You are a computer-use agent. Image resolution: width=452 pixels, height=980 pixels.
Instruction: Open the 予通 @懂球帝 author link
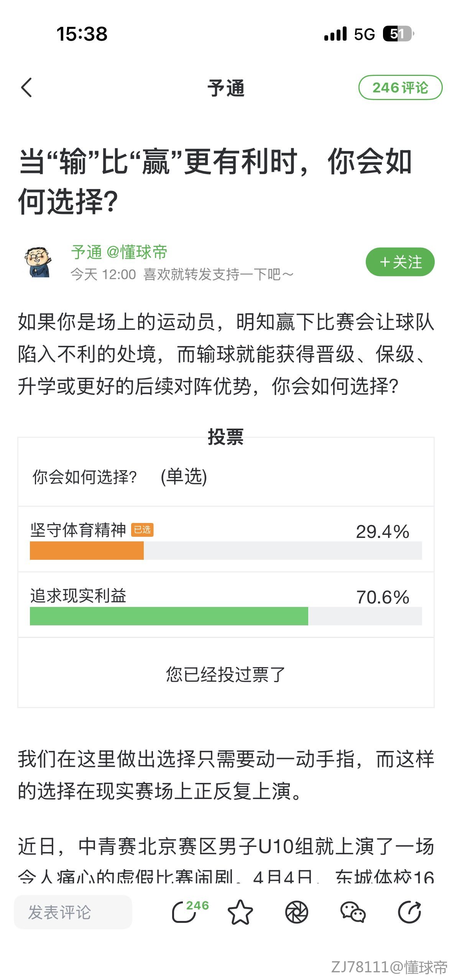coord(119,252)
